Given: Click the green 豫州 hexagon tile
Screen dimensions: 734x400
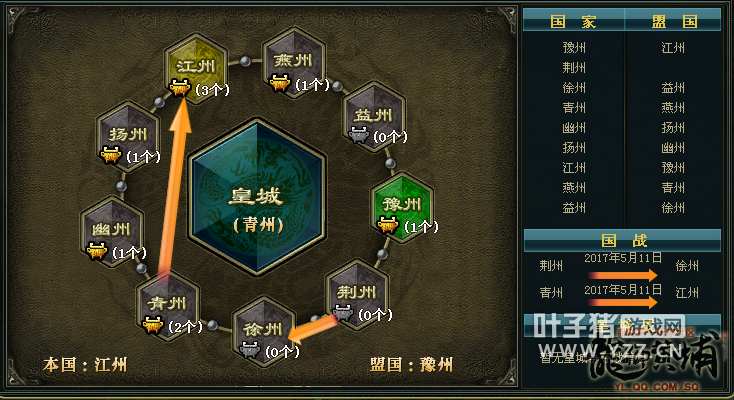Looking at the screenshot, I should point(402,207).
